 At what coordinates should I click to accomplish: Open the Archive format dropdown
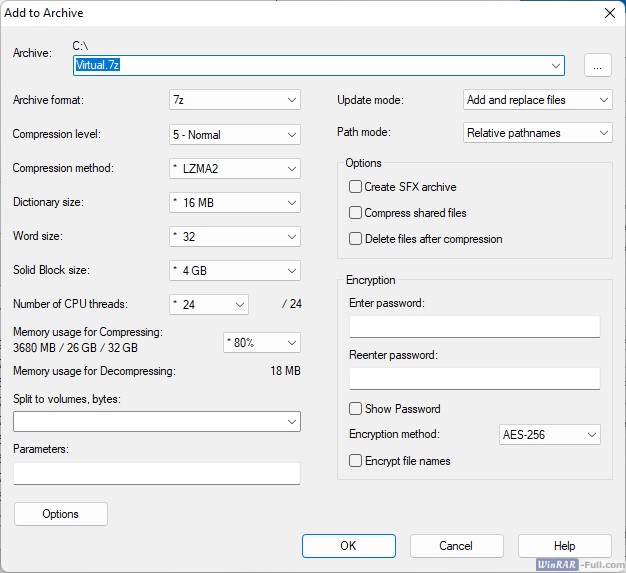click(235, 100)
